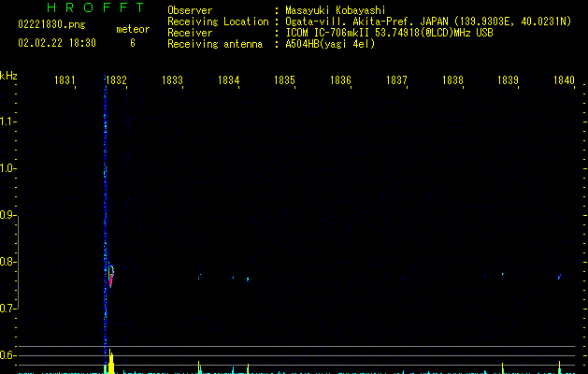Click the 1839 time axis label

[x=509, y=80]
